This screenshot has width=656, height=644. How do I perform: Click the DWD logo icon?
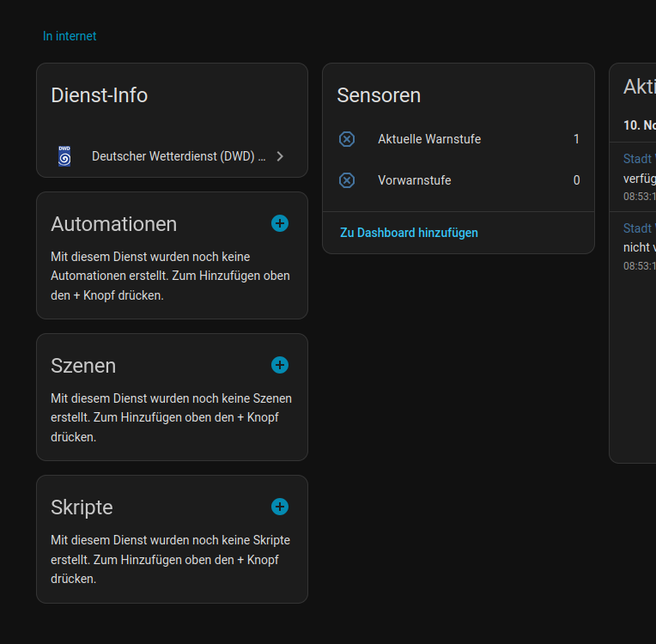coord(64,156)
